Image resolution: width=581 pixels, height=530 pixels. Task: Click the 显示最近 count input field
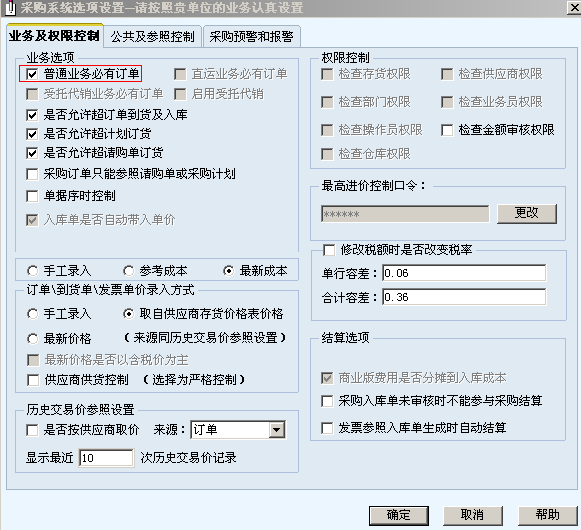coord(106,458)
